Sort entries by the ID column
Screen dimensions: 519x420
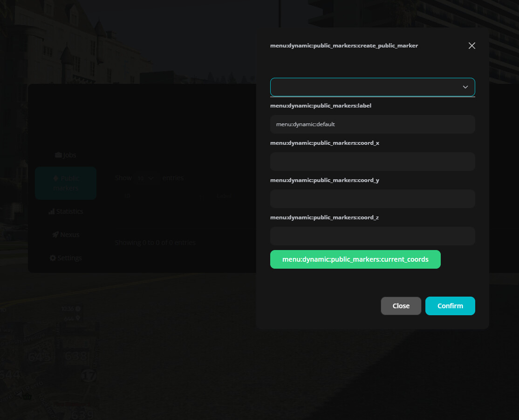coord(127,196)
